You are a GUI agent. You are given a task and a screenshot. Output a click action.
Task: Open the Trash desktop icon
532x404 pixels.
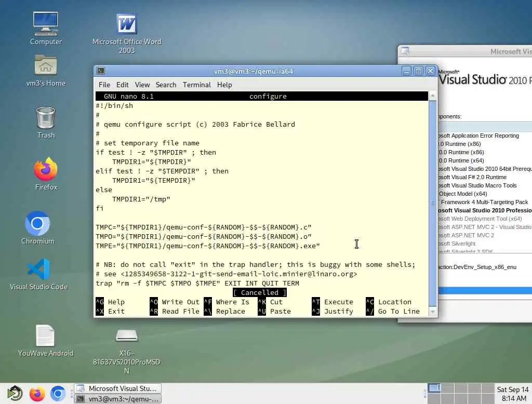(46, 123)
